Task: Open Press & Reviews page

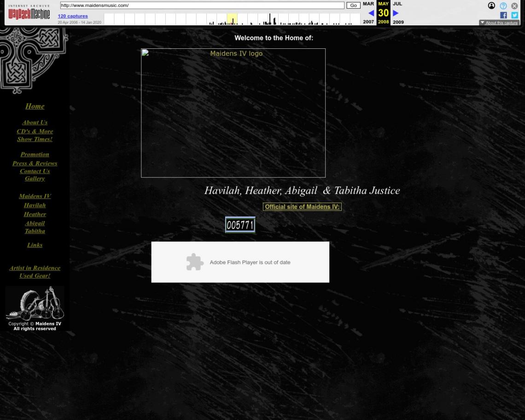Action: 35,163
